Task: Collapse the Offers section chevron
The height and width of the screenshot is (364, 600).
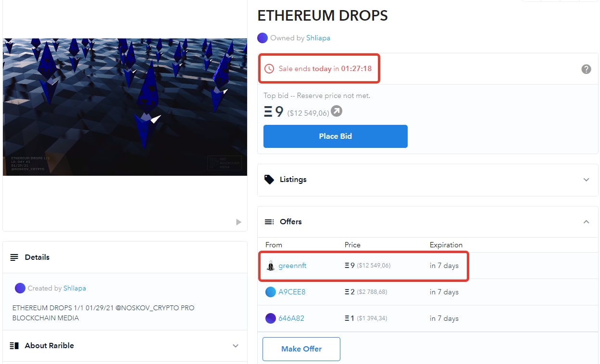Action: pos(586,222)
